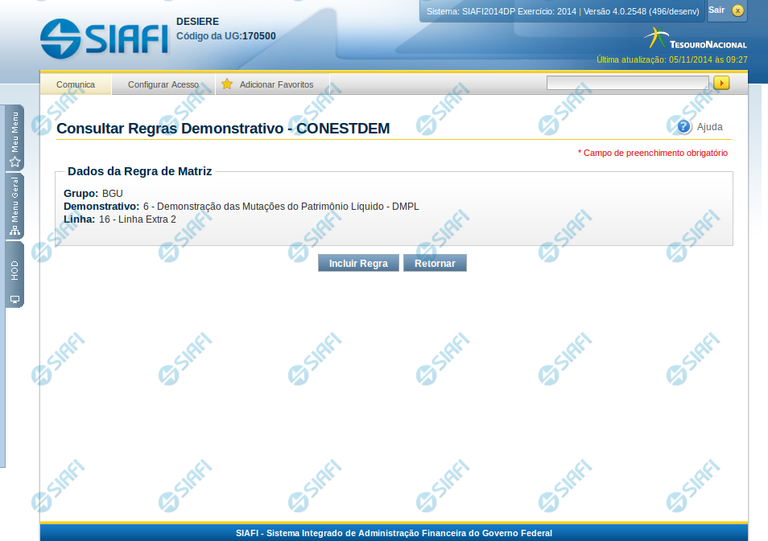Screen dimensions: 768x541
Task: Click the star icon on Meu Menu tab
Action: click(x=15, y=162)
